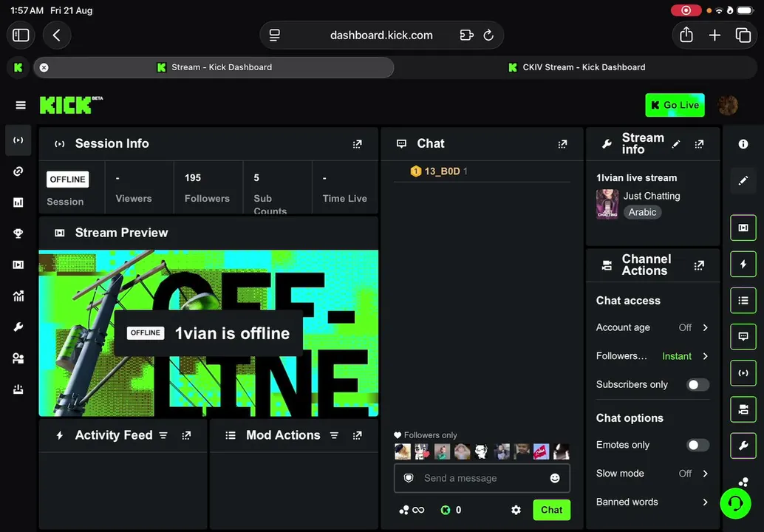Switch to CKIV Stream - Kick Dashboard tab
Image resolution: width=764 pixels, height=532 pixels.
click(576, 67)
